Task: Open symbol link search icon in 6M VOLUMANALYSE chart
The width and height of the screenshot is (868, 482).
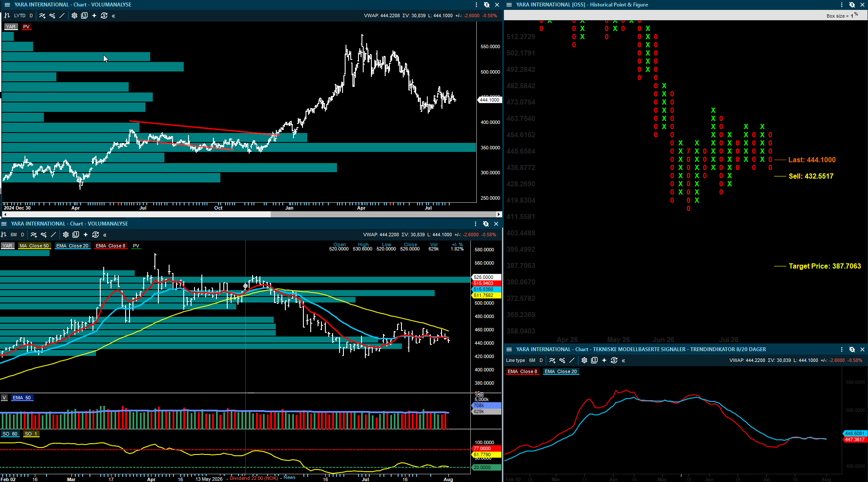Action: point(486,224)
